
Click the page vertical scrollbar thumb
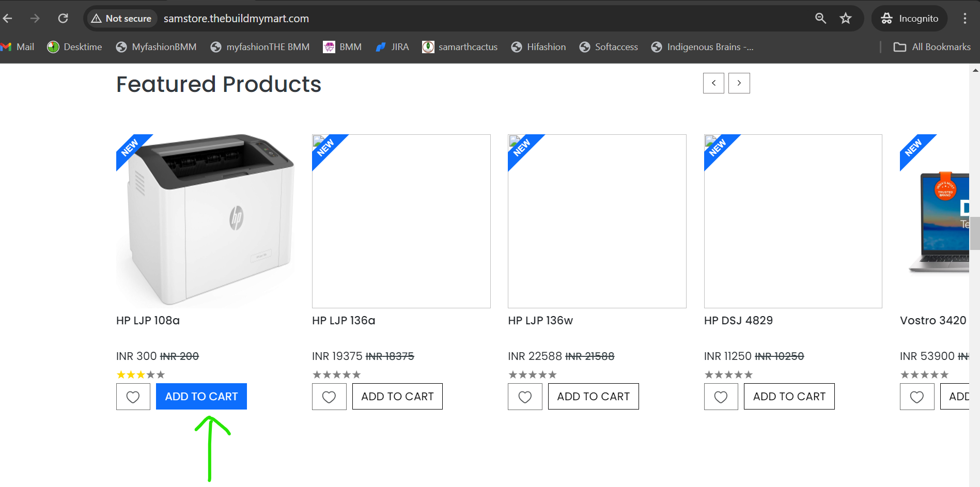[x=975, y=233]
